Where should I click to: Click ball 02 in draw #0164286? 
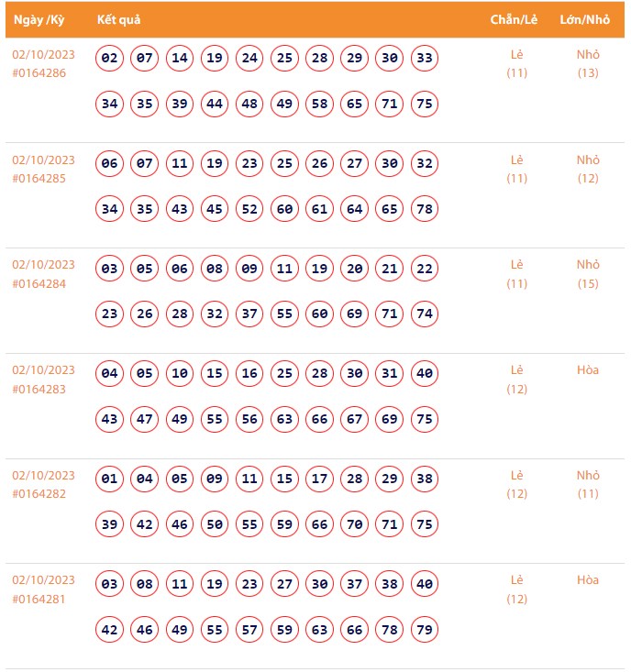click(x=110, y=59)
